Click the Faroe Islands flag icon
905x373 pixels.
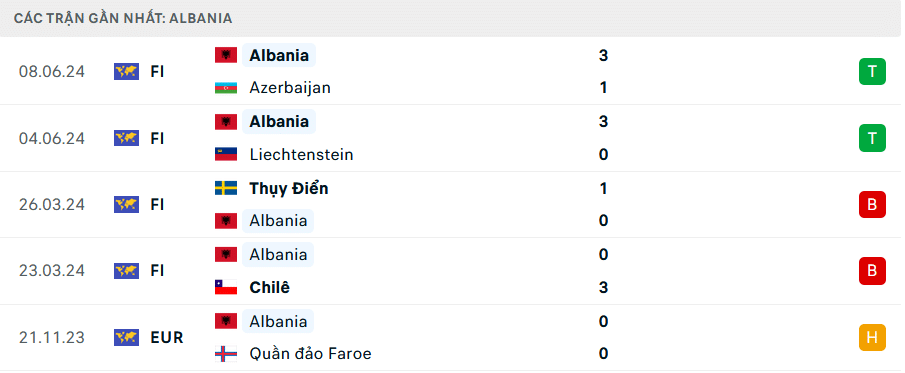[x=226, y=353]
